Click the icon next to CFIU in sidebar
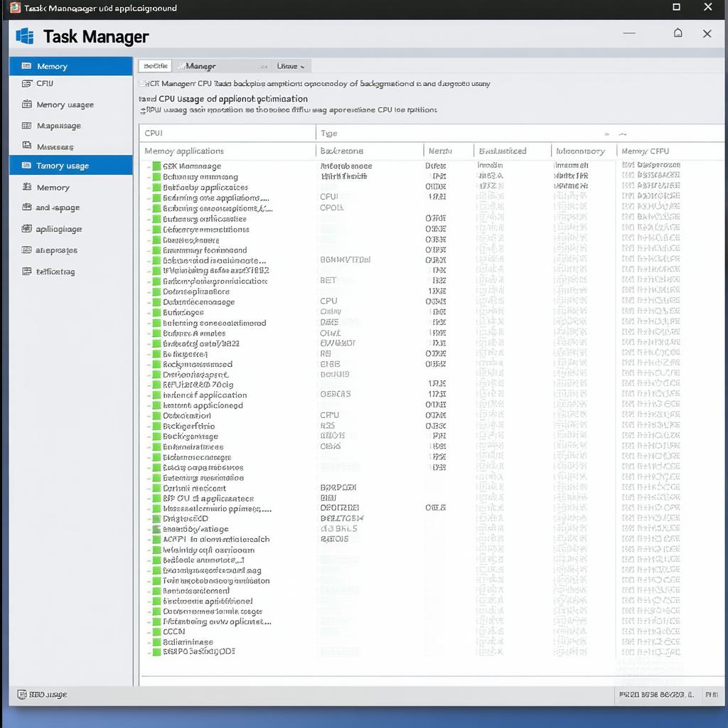The height and width of the screenshot is (728, 728). (27, 83)
